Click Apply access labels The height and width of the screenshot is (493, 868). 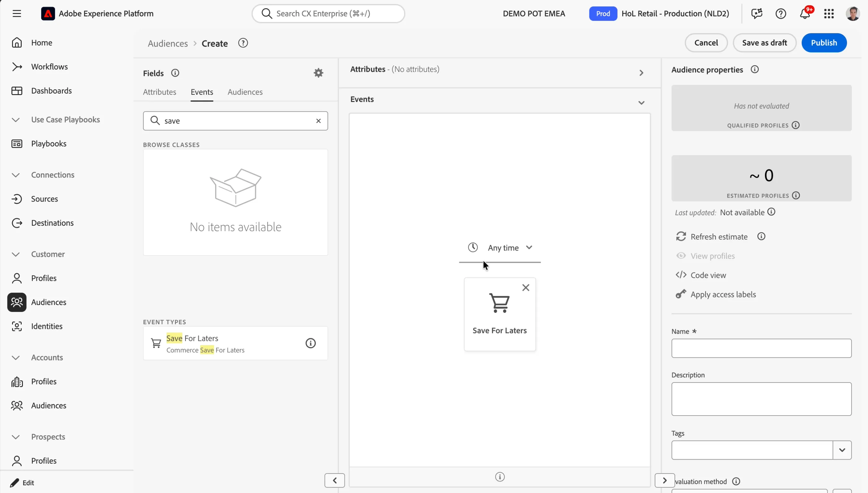716,294
